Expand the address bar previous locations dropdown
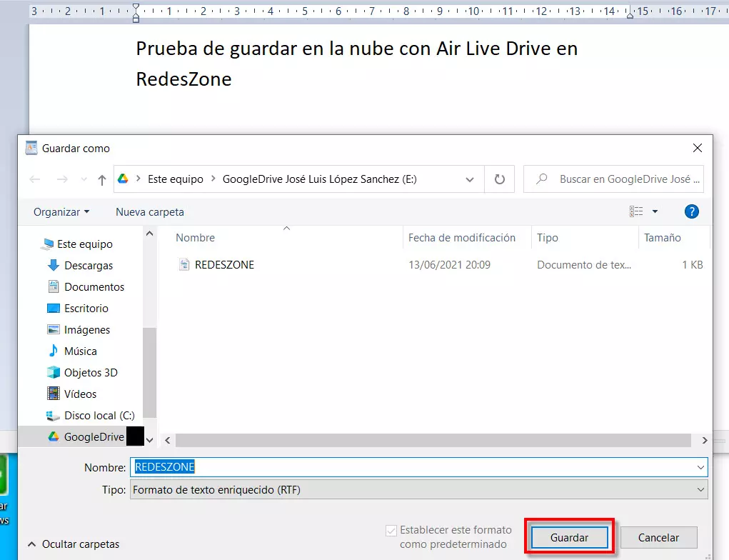Screen dimensions: 729x560 [469, 179]
